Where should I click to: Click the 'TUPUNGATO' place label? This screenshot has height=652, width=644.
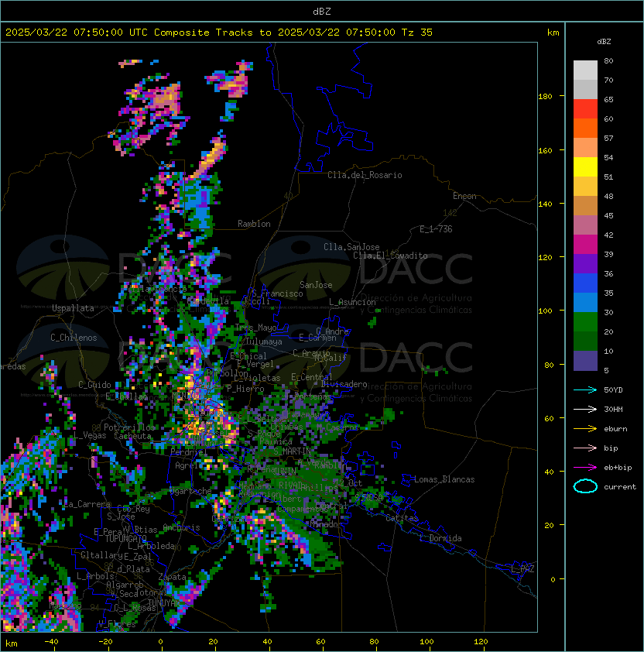click(125, 539)
